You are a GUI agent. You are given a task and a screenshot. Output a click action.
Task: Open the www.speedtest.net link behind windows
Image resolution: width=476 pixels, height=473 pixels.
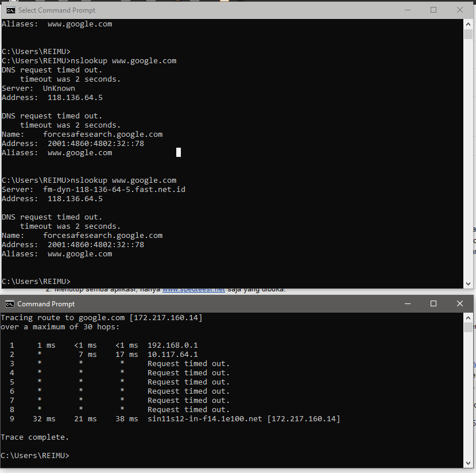(194, 290)
